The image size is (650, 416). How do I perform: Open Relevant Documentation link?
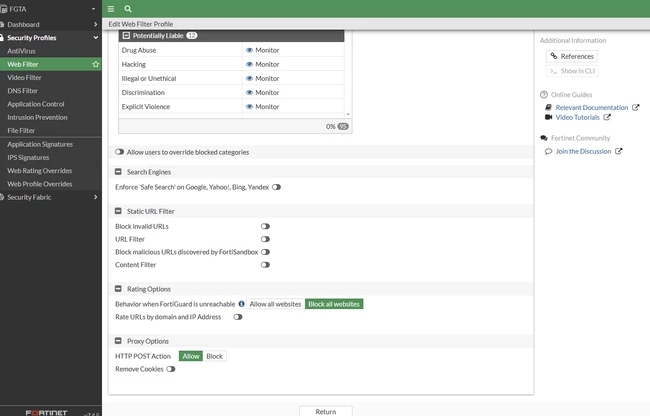[592, 107]
